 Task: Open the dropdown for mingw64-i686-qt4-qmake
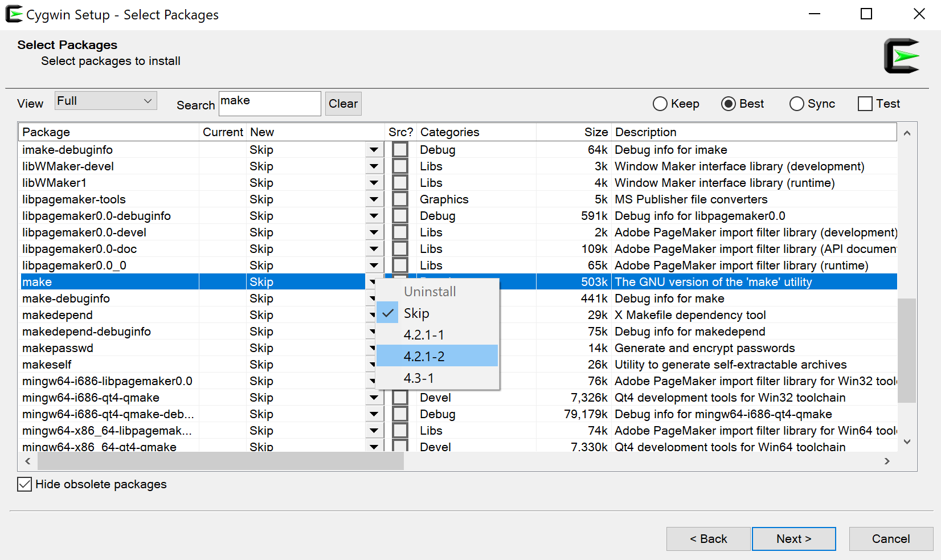click(374, 397)
